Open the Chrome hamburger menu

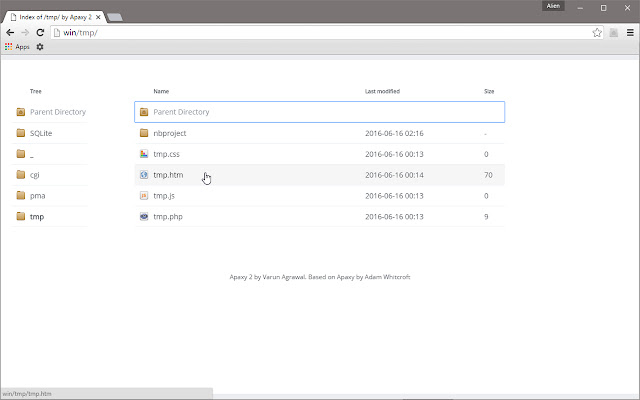[630, 33]
